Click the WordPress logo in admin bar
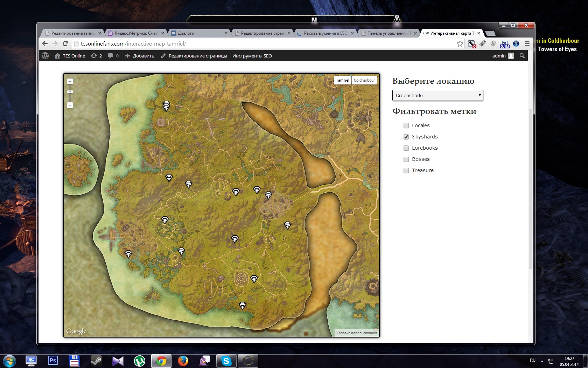588x368 pixels. 45,56
